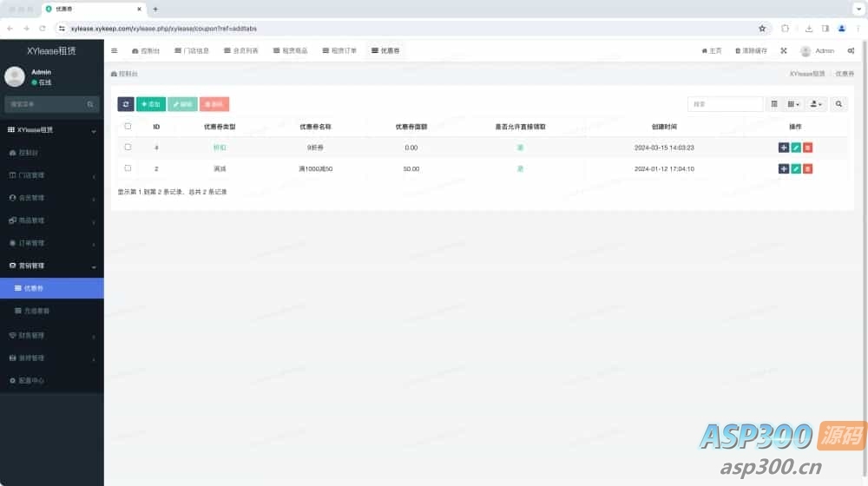
Task: Switch to the 租赁订单 top tab
Action: coord(339,51)
